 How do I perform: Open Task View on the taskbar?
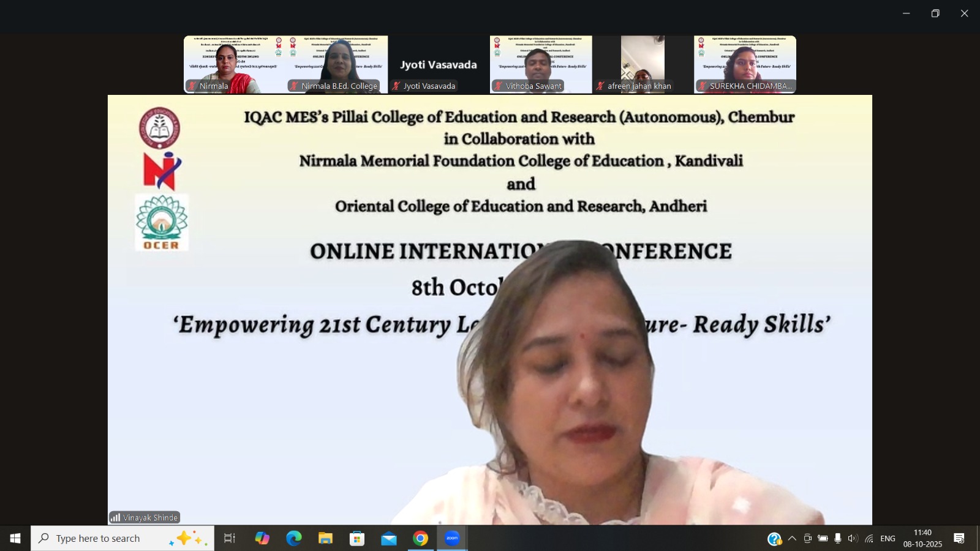pyautogui.click(x=230, y=539)
